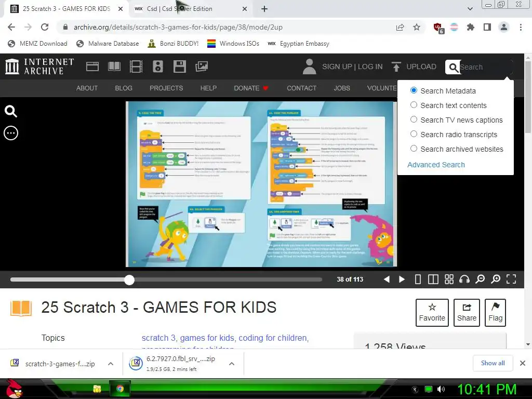Start read aloud headphones icon

(x=464, y=279)
